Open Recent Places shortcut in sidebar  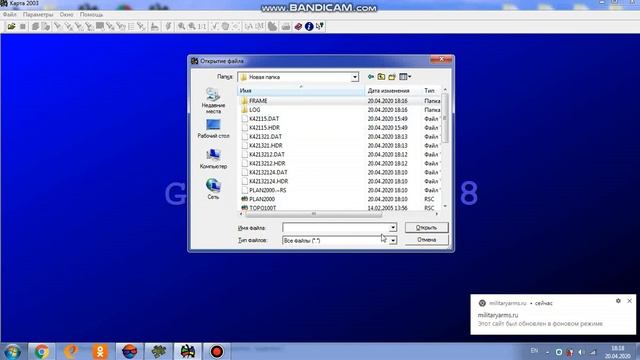(213, 100)
